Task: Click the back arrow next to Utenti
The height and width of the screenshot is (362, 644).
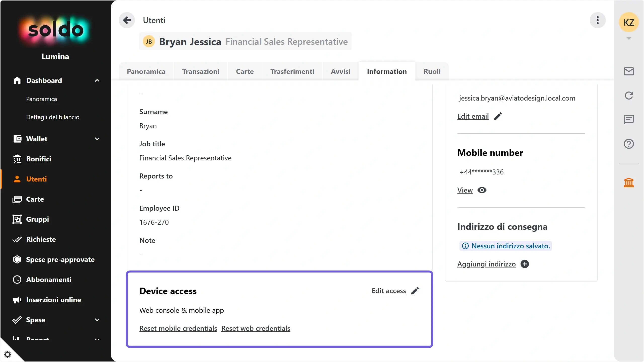Action: (x=127, y=20)
